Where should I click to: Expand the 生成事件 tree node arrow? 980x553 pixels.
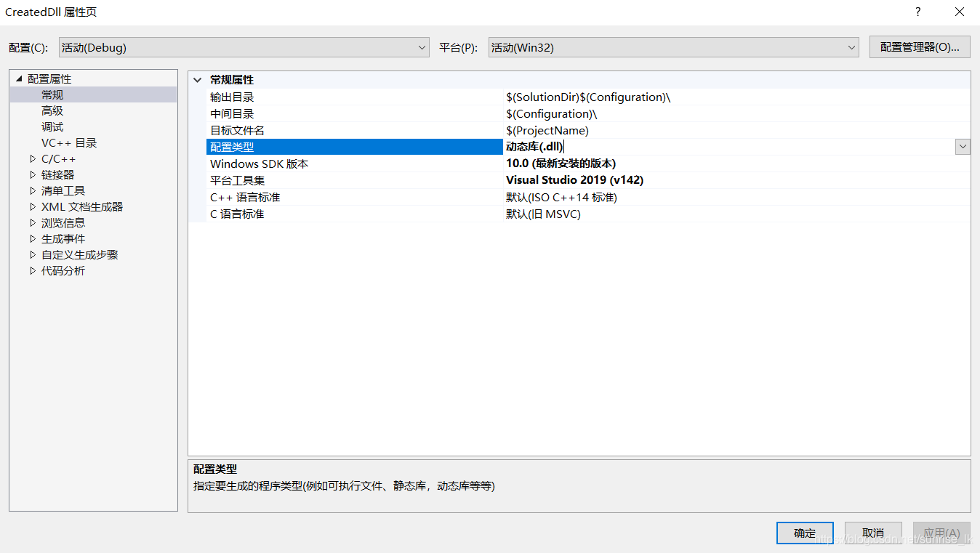[33, 238]
